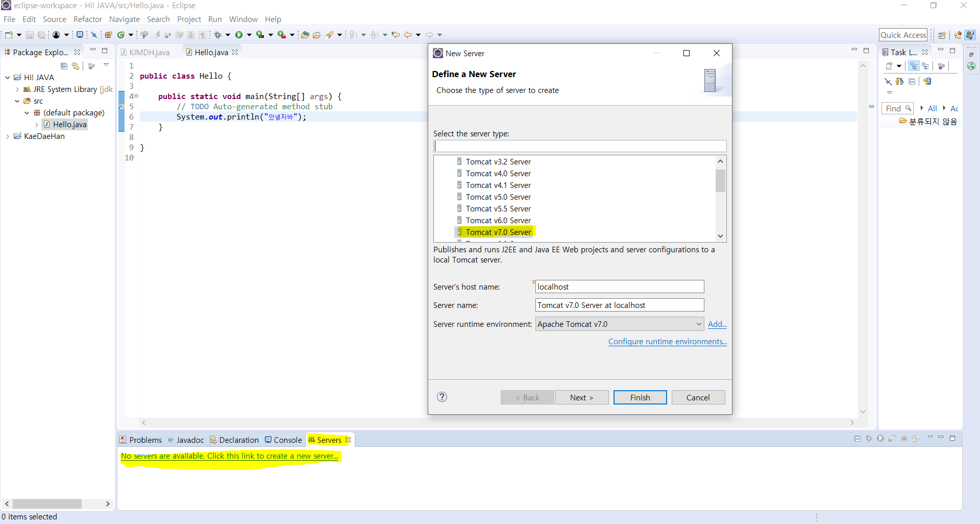This screenshot has width=980, height=524.
Task: Click the Save All toolbar icon
Action: pyautogui.click(x=41, y=35)
